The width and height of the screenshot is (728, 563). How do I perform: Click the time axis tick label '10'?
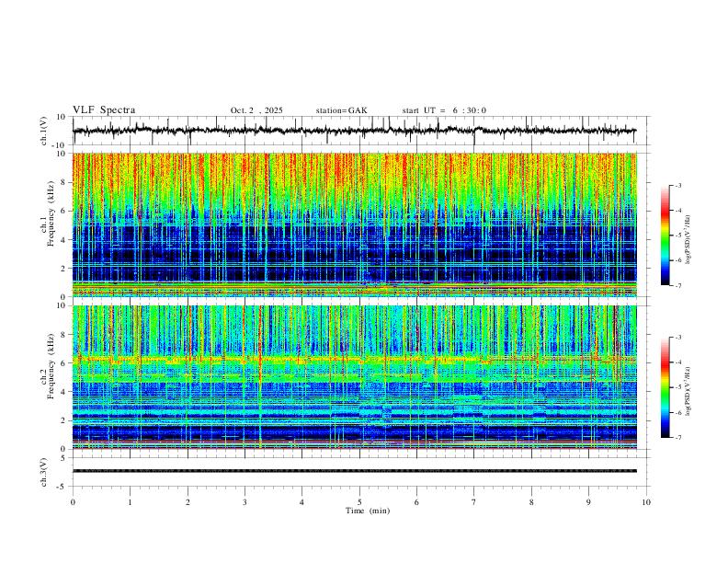pyautogui.click(x=646, y=502)
